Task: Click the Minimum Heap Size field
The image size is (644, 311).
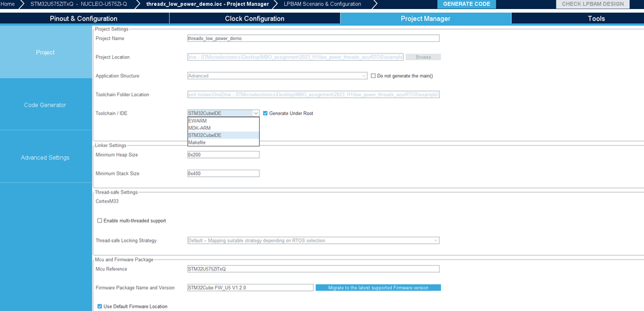Action: click(223, 155)
